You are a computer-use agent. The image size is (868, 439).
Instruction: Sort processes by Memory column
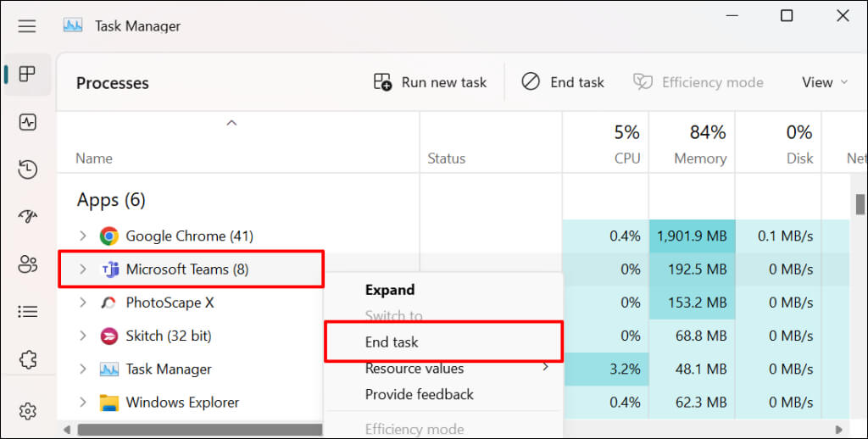click(x=699, y=158)
